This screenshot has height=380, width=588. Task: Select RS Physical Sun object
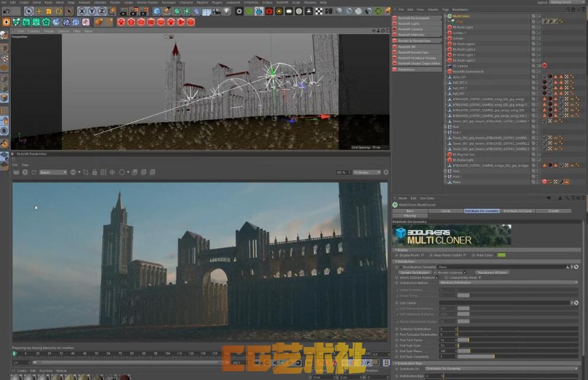(463, 154)
